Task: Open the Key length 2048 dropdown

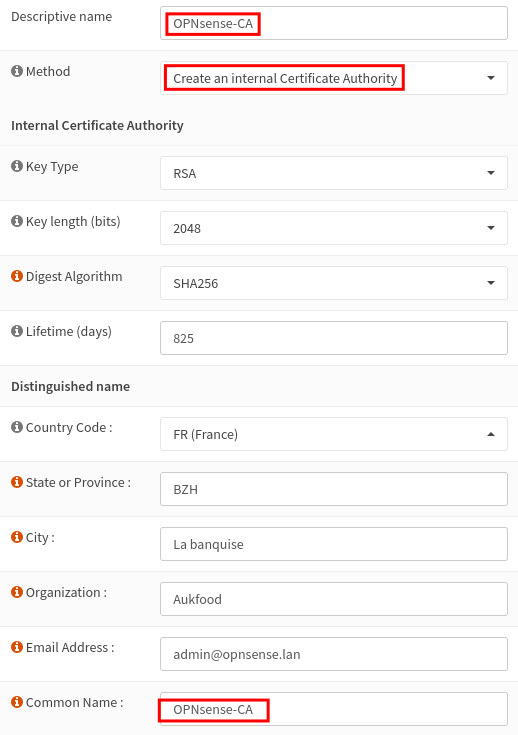Action: [x=334, y=228]
